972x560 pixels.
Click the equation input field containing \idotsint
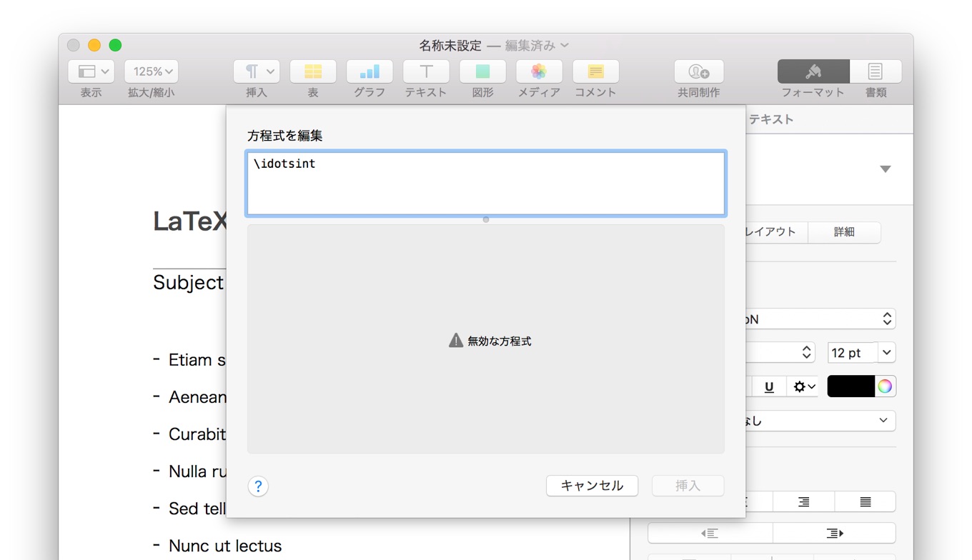coord(485,184)
